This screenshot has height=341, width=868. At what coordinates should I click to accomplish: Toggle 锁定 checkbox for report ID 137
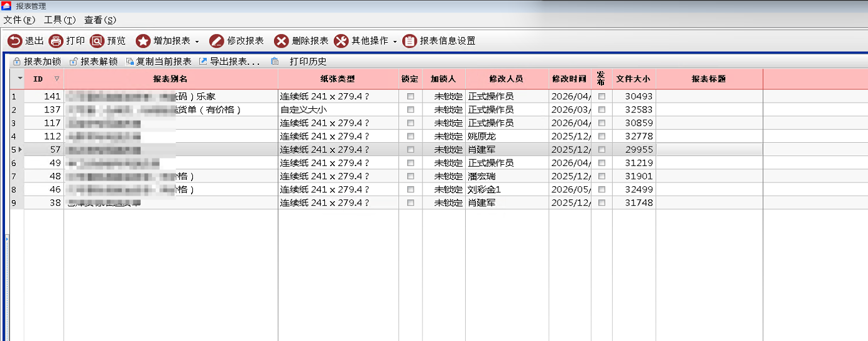[410, 109]
